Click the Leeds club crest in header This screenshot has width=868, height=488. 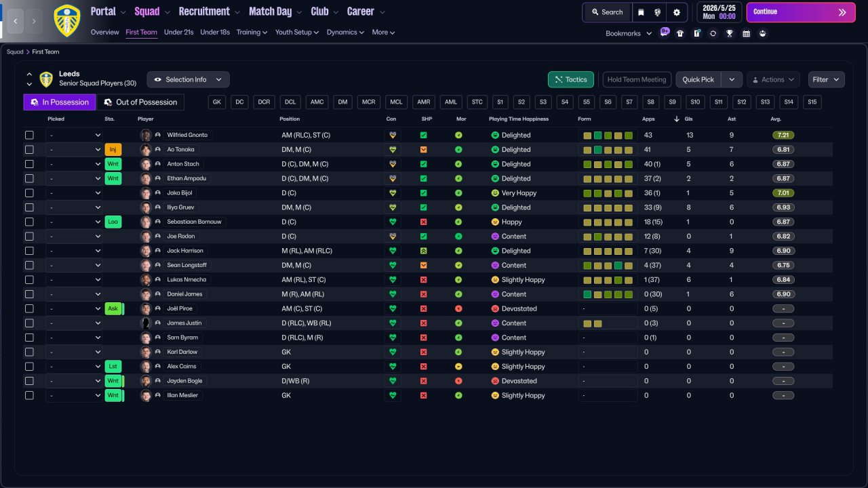[x=66, y=20]
